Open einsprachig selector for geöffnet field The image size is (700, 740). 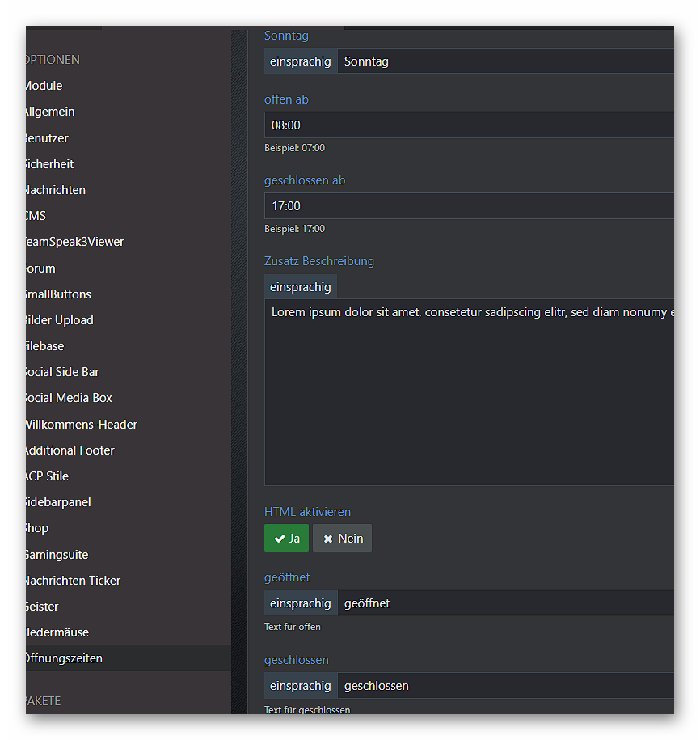tap(301, 603)
